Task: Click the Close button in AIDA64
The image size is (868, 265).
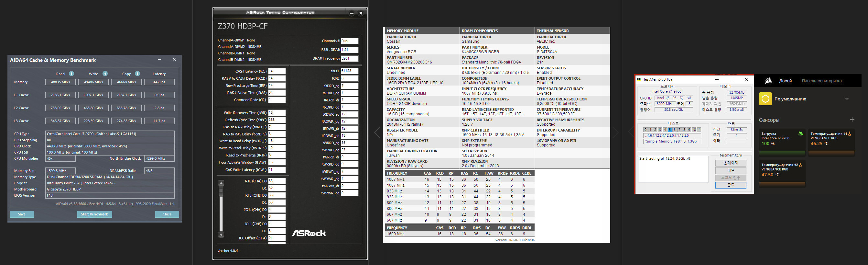Action: (167, 214)
